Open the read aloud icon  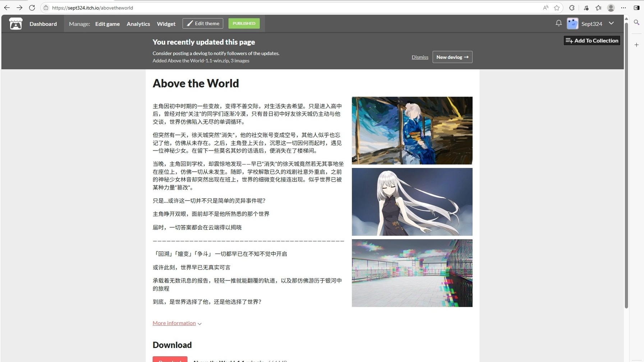tap(546, 8)
